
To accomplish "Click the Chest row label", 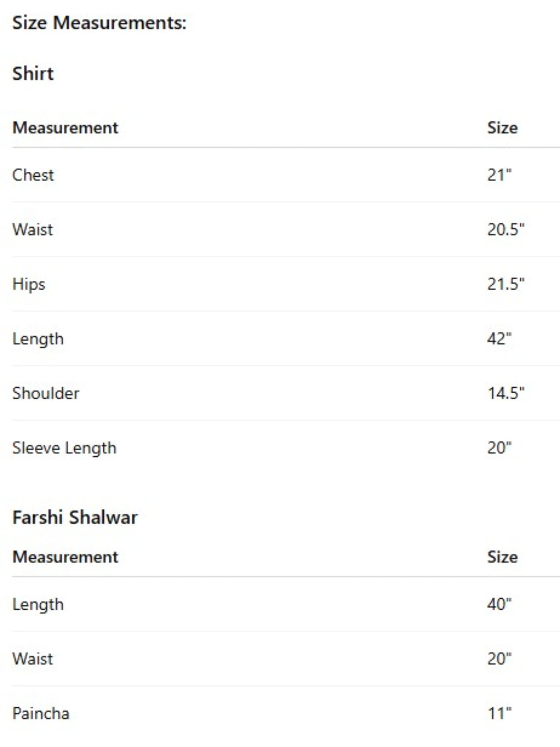I will coord(33,175).
